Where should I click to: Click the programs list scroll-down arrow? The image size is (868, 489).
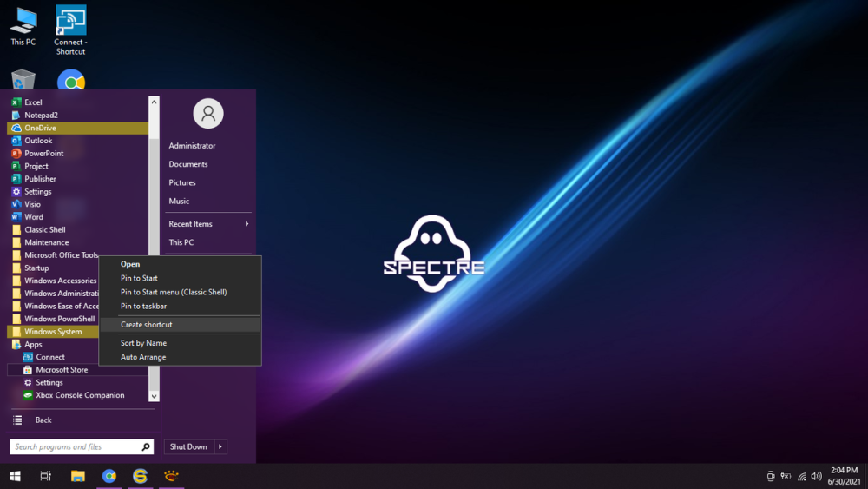point(154,396)
